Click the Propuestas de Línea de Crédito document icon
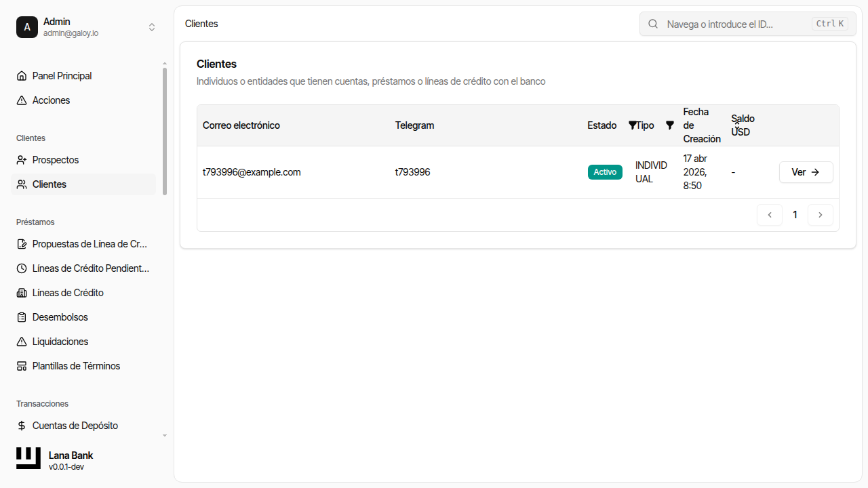Image resolution: width=868 pixels, height=488 pixels. (x=21, y=243)
